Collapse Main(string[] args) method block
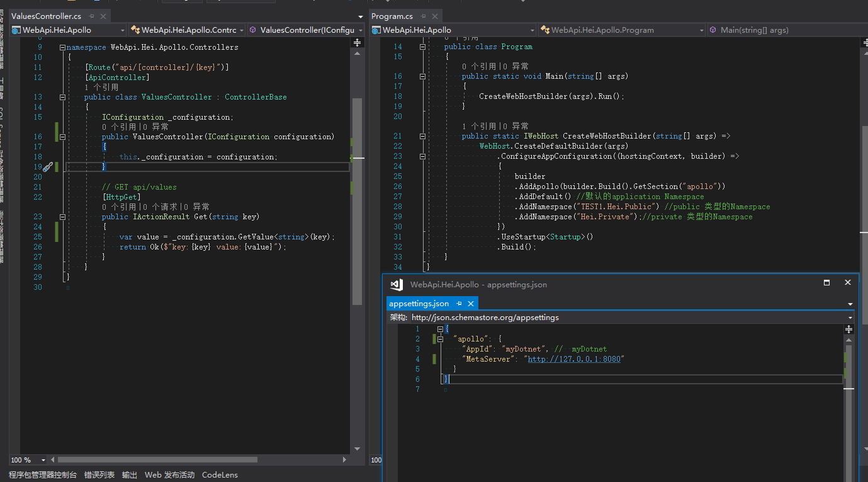The height and width of the screenshot is (482, 868). pos(422,76)
